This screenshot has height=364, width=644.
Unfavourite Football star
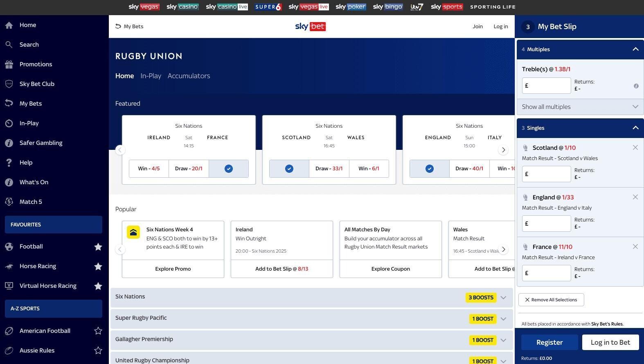point(98,246)
